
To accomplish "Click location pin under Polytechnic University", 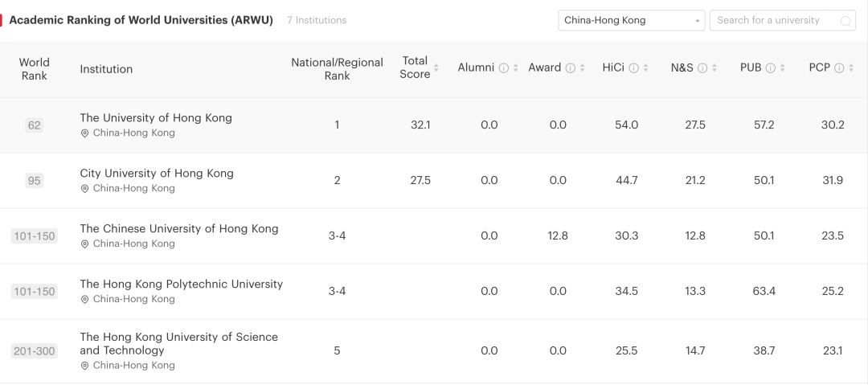I will point(84,300).
